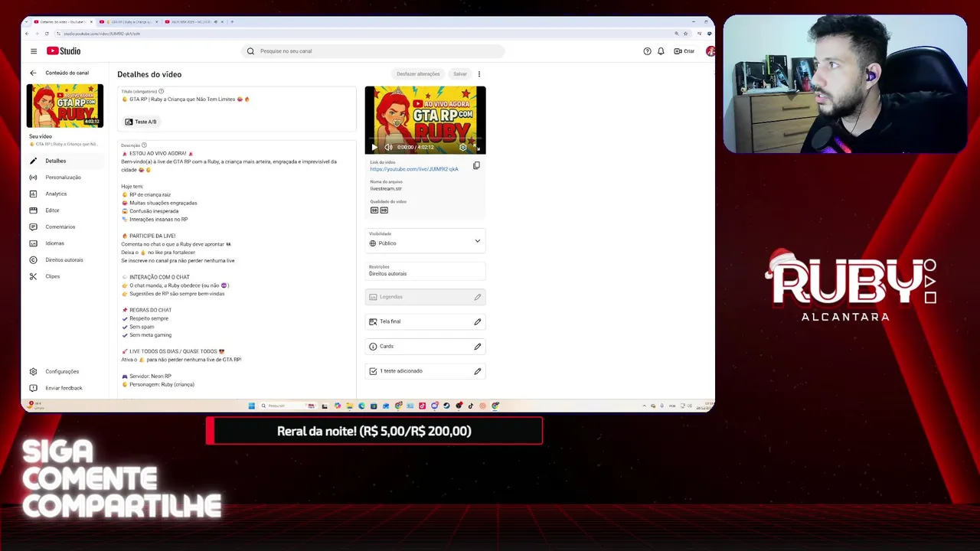
Task: Click the Restrições Direitos autorais field
Action: pos(425,271)
